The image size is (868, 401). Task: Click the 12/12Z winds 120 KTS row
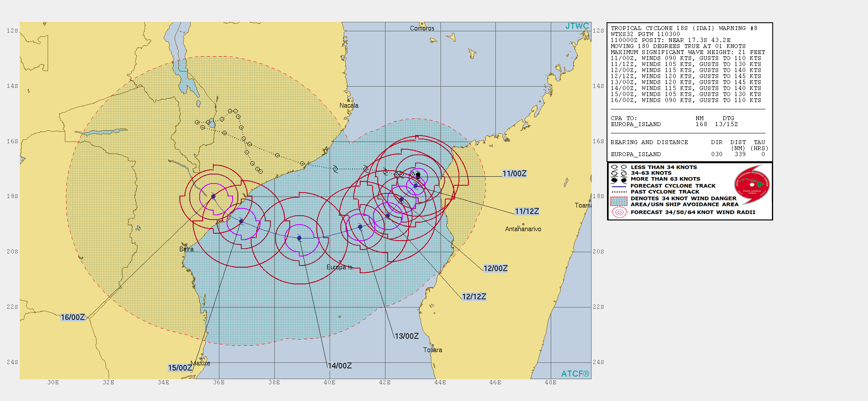point(686,76)
